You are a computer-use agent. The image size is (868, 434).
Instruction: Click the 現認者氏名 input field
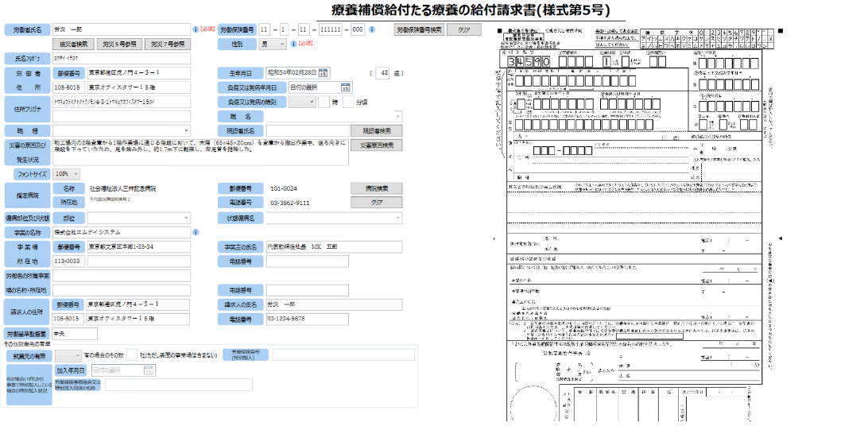coord(308,130)
